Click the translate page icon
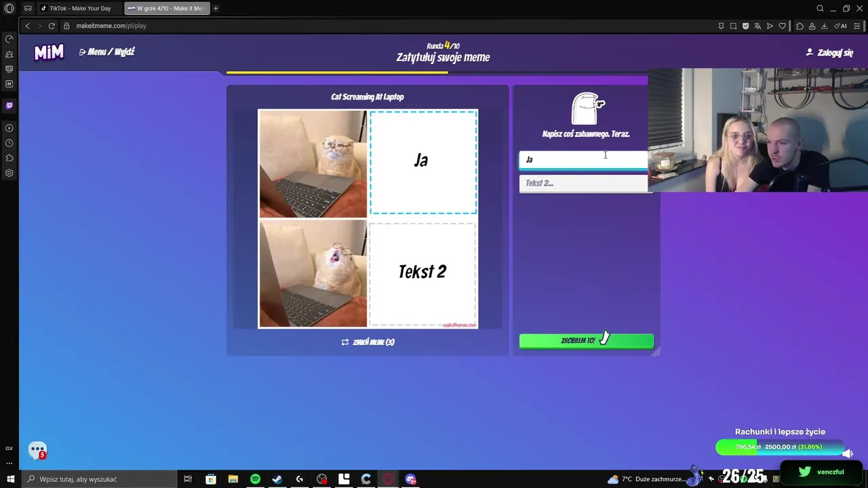 pos(757,26)
